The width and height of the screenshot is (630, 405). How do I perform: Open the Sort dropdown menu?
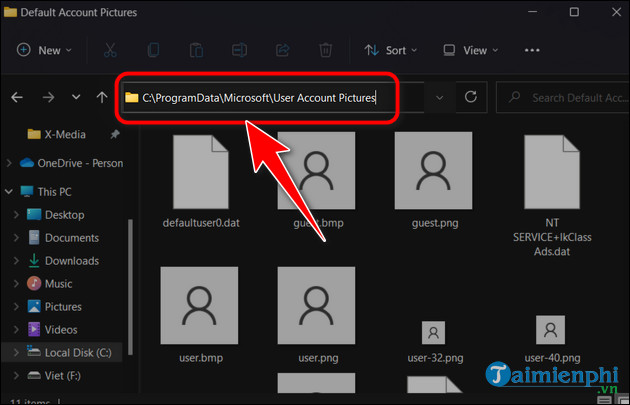[x=391, y=50]
